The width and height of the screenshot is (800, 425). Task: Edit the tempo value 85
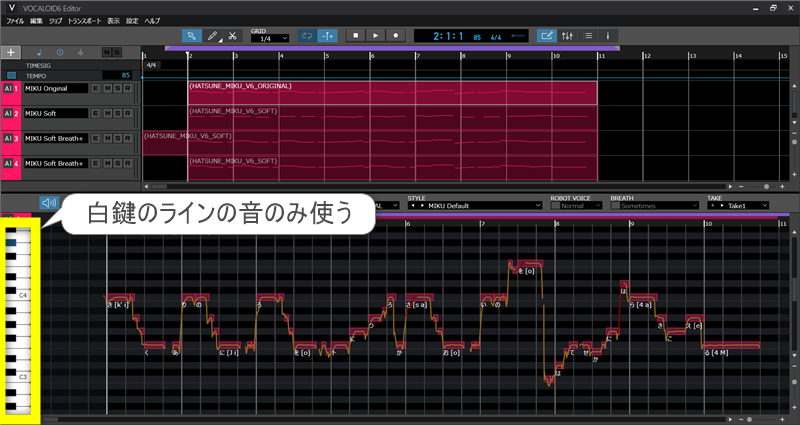pos(117,75)
